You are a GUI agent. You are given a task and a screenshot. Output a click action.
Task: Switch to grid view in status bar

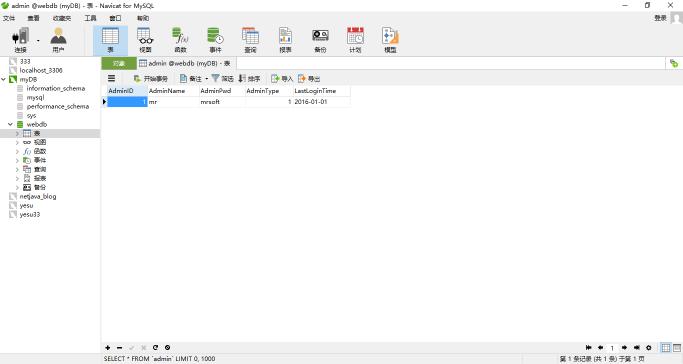pyautogui.click(x=666, y=347)
